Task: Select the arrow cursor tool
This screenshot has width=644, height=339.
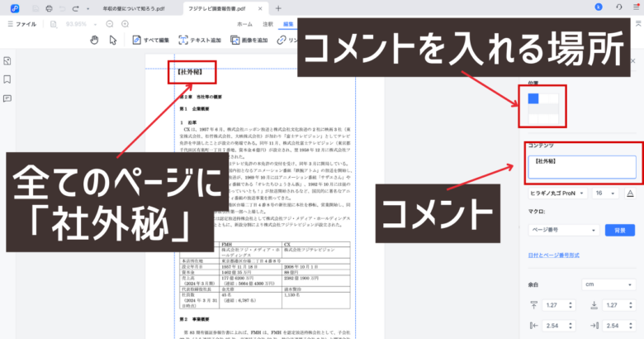Action: (x=114, y=40)
